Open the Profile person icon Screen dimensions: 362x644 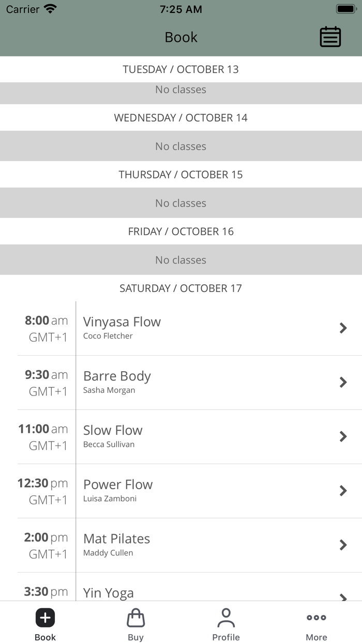(x=226, y=618)
